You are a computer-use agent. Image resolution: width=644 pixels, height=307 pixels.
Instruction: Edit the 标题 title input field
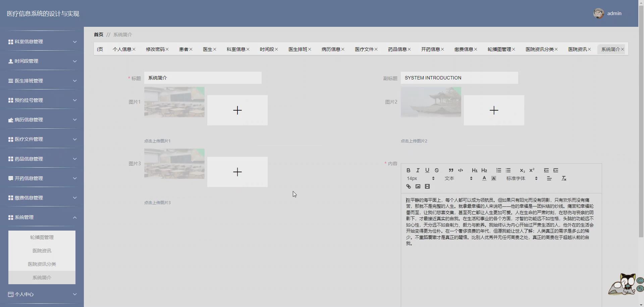tap(203, 77)
